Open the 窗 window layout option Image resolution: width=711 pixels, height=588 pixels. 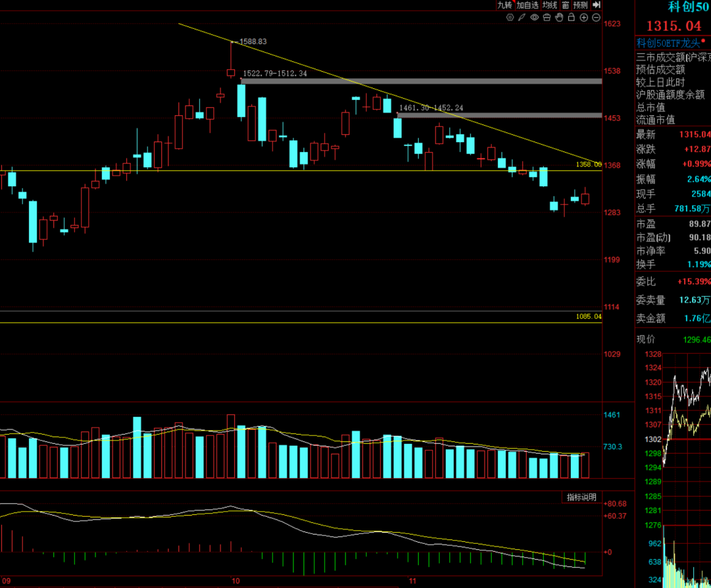(x=565, y=5)
